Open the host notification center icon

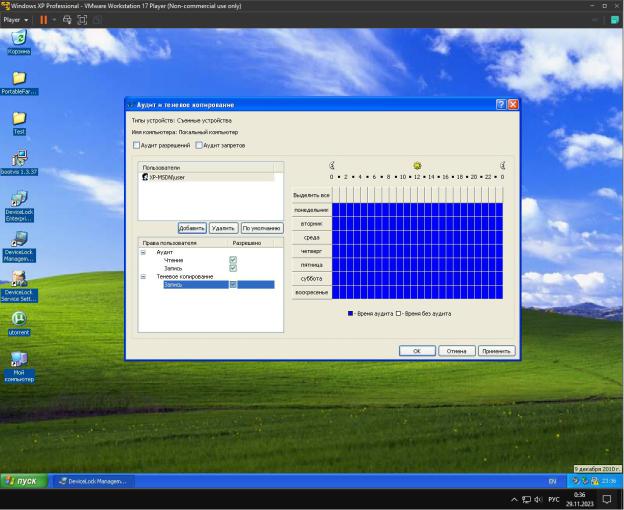(x=607, y=499)
